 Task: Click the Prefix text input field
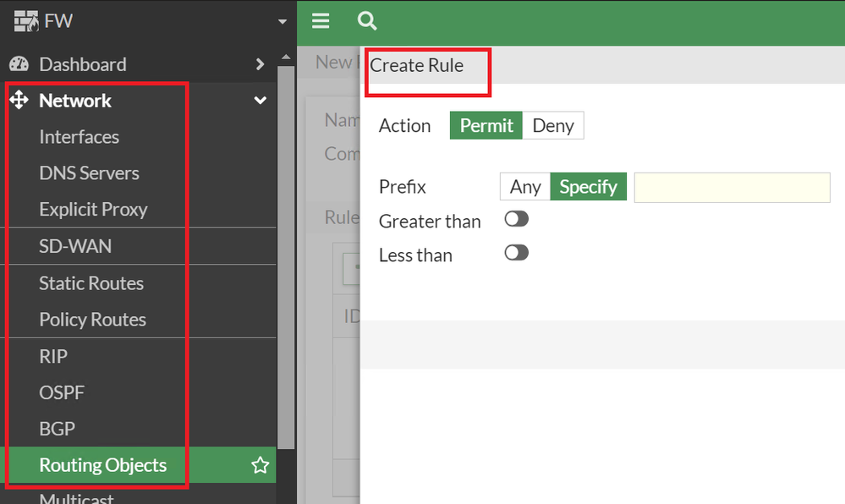pos(732,187)
